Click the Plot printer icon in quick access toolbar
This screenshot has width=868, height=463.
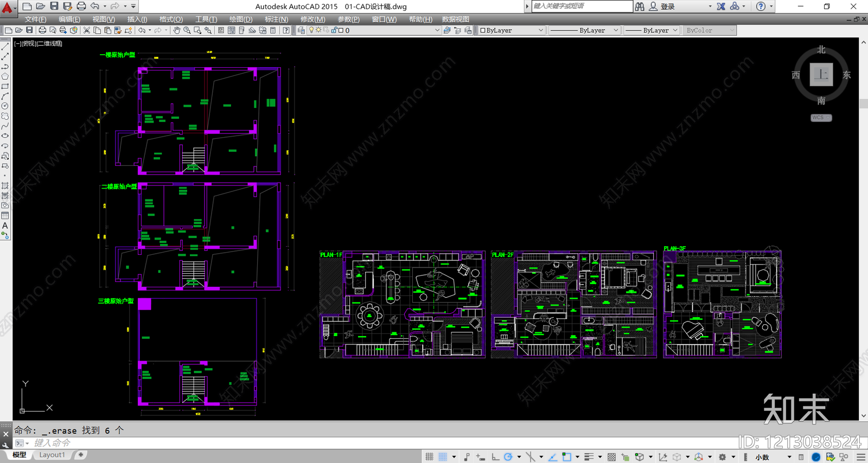[81, 7]
